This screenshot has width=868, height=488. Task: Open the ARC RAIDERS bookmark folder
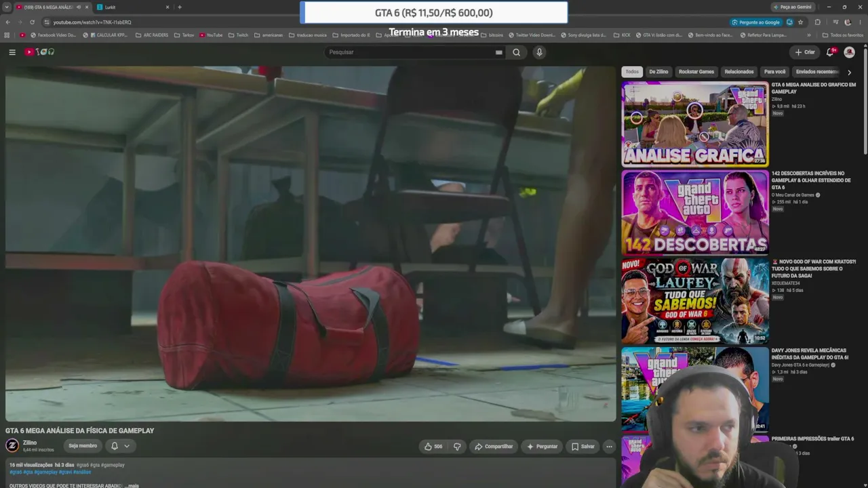[151, 35]
